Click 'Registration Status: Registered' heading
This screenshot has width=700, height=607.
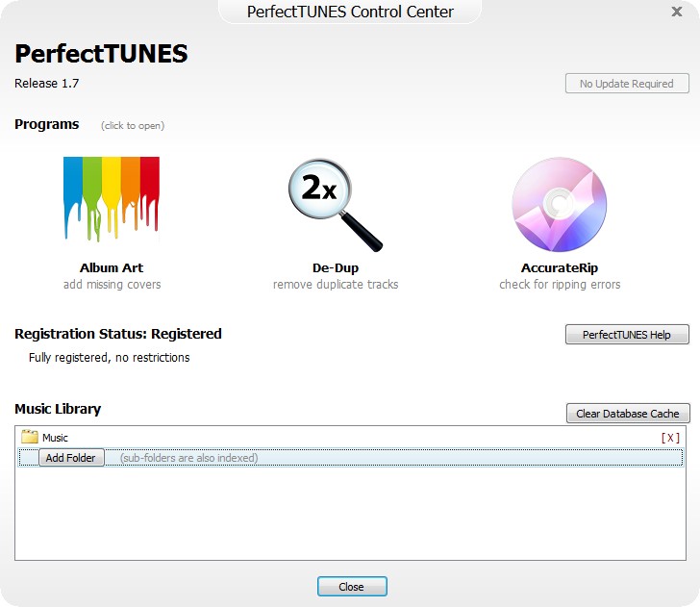pos(118,334)
